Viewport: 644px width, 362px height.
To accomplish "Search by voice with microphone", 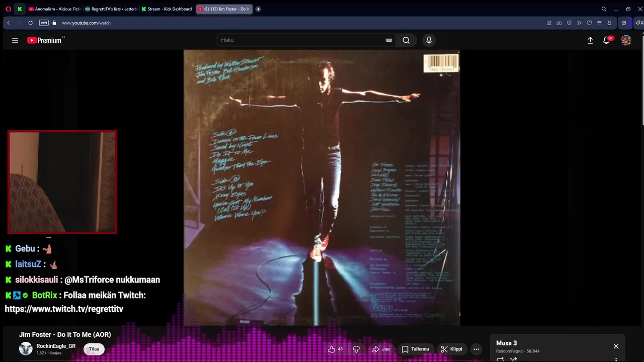I will coord(429,40).
